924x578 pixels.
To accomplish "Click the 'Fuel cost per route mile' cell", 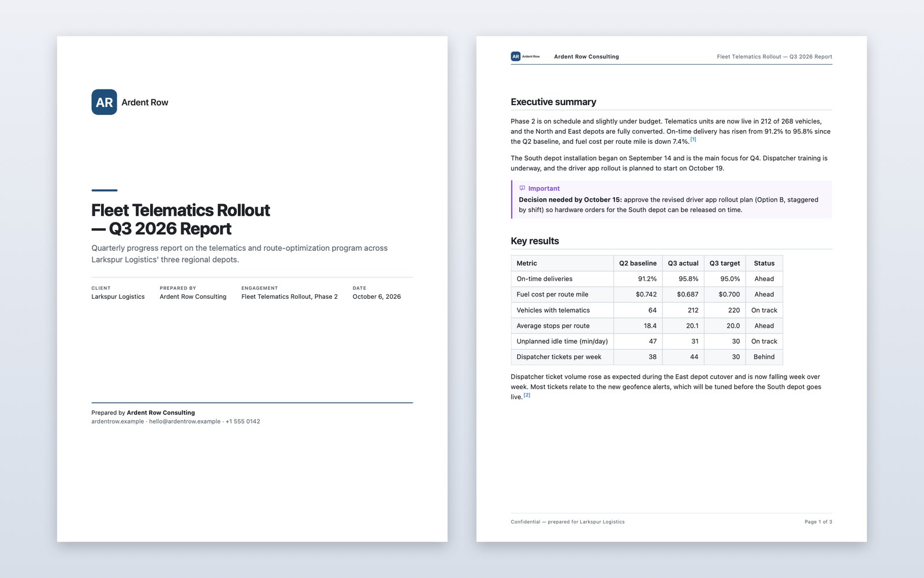I will pos(562,294).
